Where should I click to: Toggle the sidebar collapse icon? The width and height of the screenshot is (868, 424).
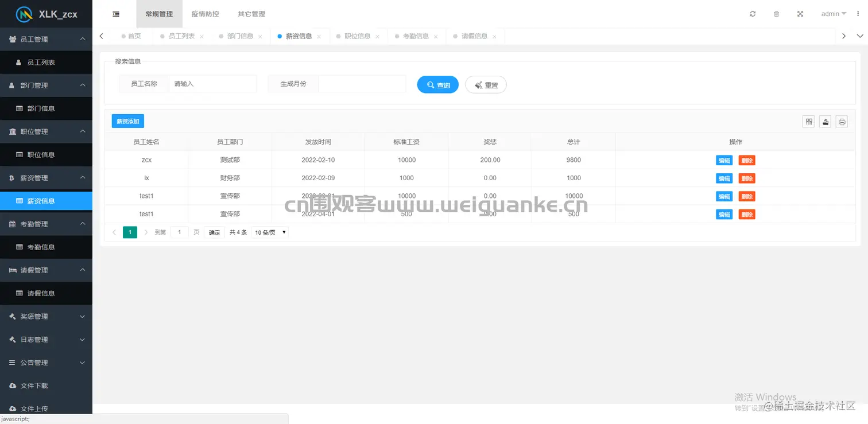[x=116, y=14]
